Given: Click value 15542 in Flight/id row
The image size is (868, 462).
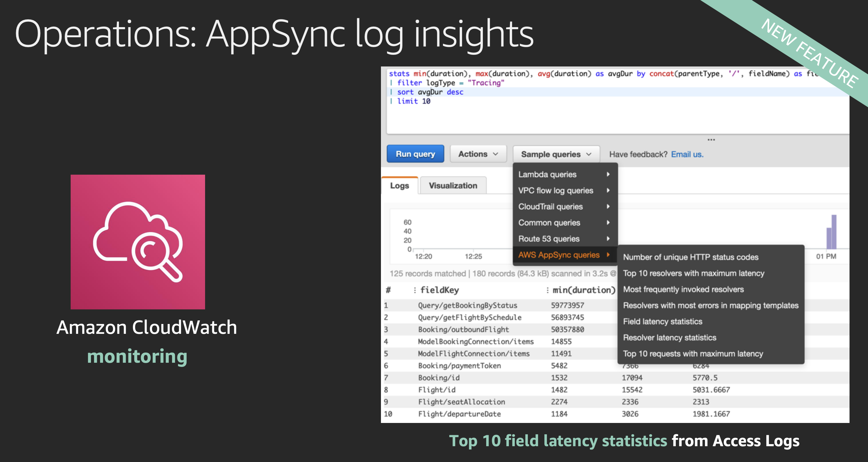Looking at the screenshot, I should pyautogui.click(x=632, y=390).
